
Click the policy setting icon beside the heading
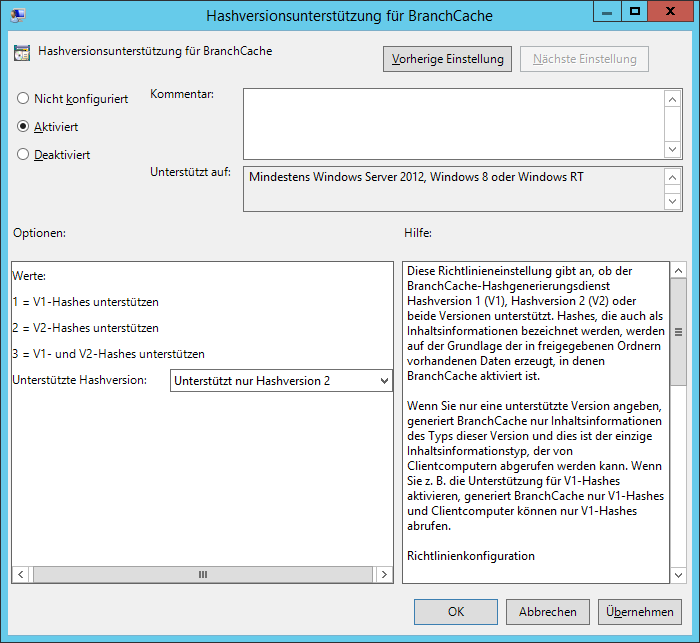point(22,53)
